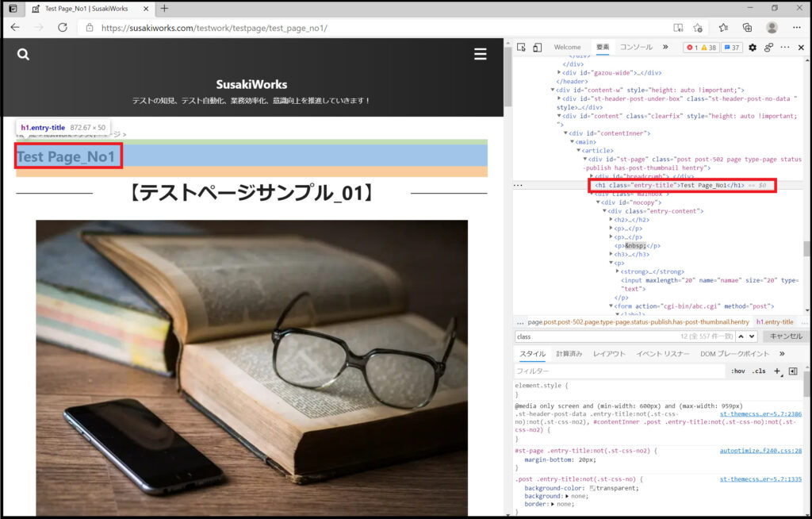Open st-themecss_er=5.7:2386 stylesheet link

tap(760, 413)
